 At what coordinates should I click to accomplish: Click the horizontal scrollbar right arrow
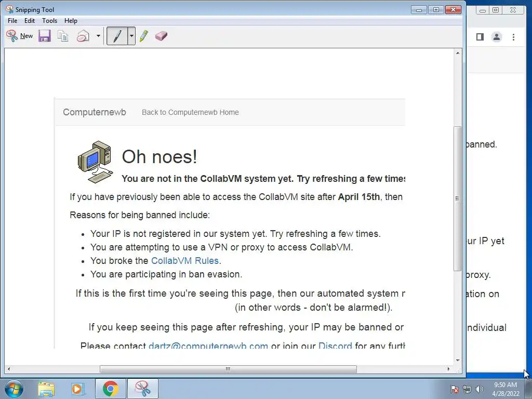[449, 369]
